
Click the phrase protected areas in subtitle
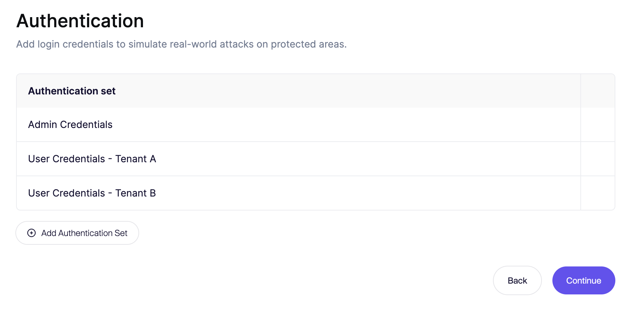click(x=308, y=44)
